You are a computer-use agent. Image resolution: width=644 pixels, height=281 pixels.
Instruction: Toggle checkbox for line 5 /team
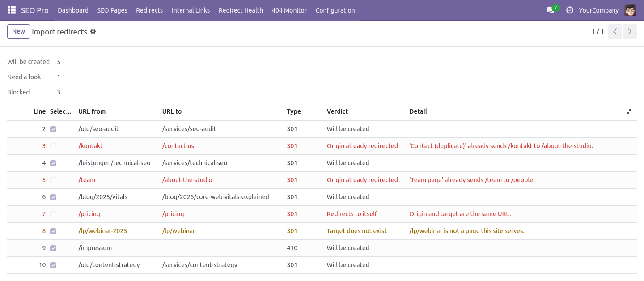click(x=53, y=180)
